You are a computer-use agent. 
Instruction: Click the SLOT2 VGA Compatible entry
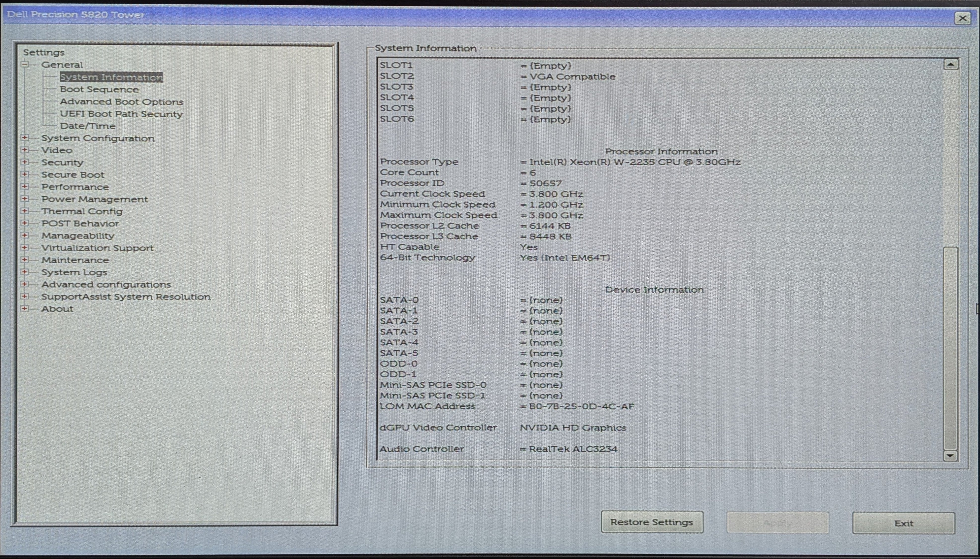572,76
